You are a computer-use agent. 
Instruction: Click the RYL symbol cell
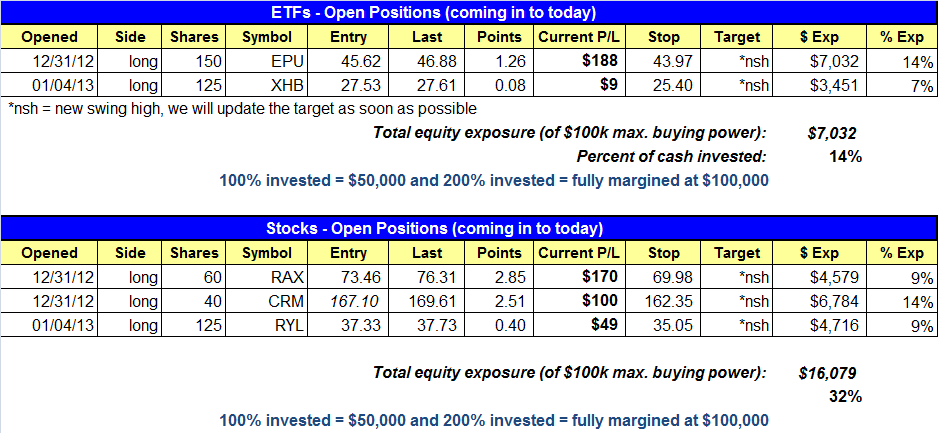266,325
